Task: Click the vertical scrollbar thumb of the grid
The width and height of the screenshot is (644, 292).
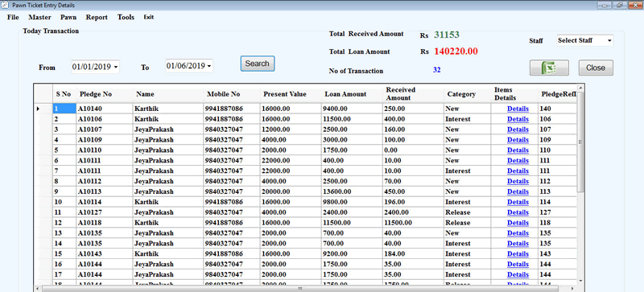Action: (580, 142)
